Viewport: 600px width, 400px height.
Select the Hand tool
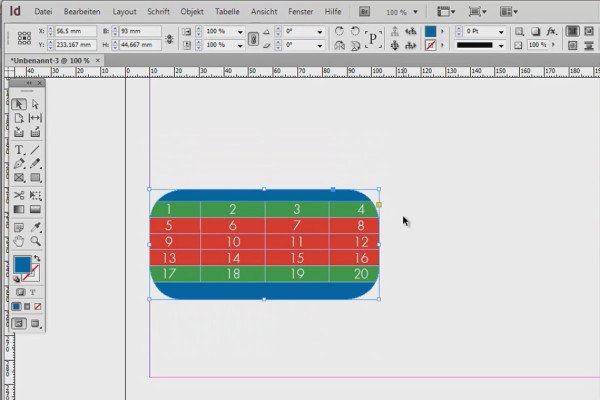coord(19,241)
